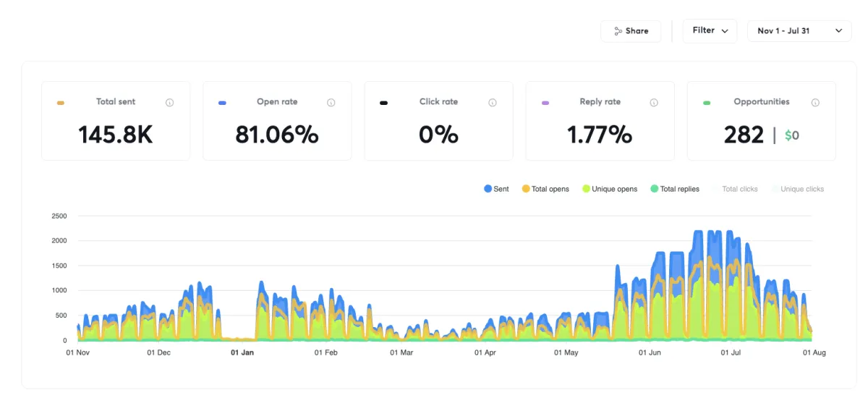
Task: Click the info icon beside Opportunities
Action: 815,103
